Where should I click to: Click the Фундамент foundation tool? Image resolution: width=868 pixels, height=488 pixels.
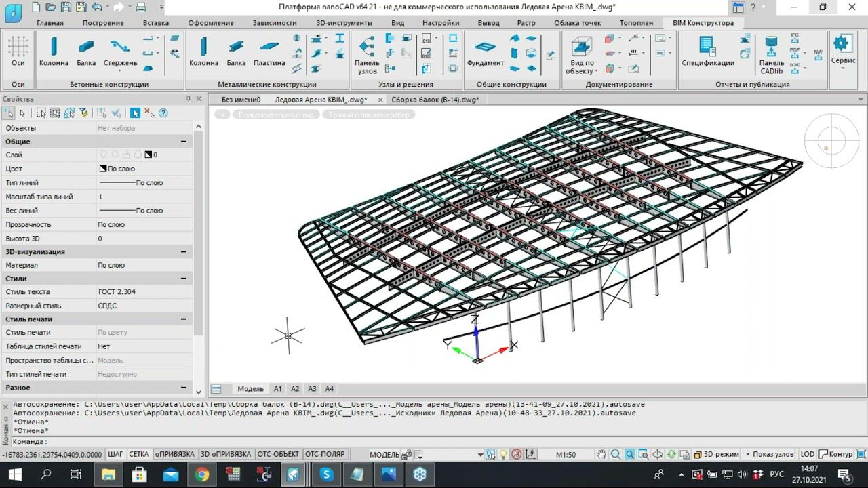click(485, 52)
